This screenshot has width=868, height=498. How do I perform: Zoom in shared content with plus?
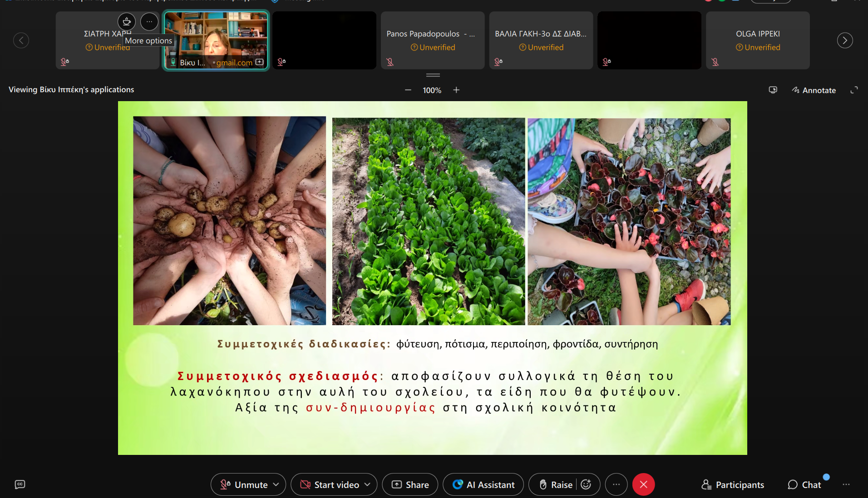click(x=456, y=90)
